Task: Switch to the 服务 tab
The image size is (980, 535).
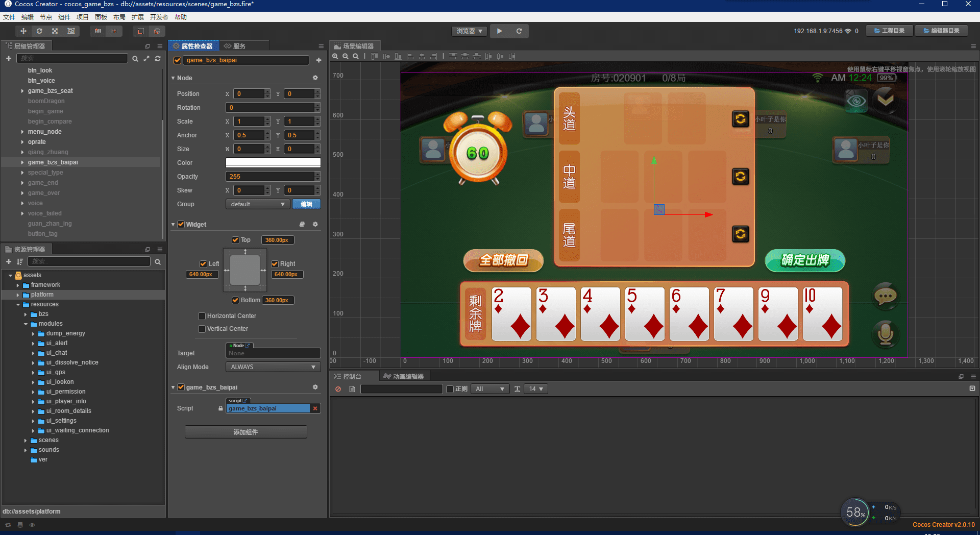Action: pyautogui.click(x=235, y=46)
